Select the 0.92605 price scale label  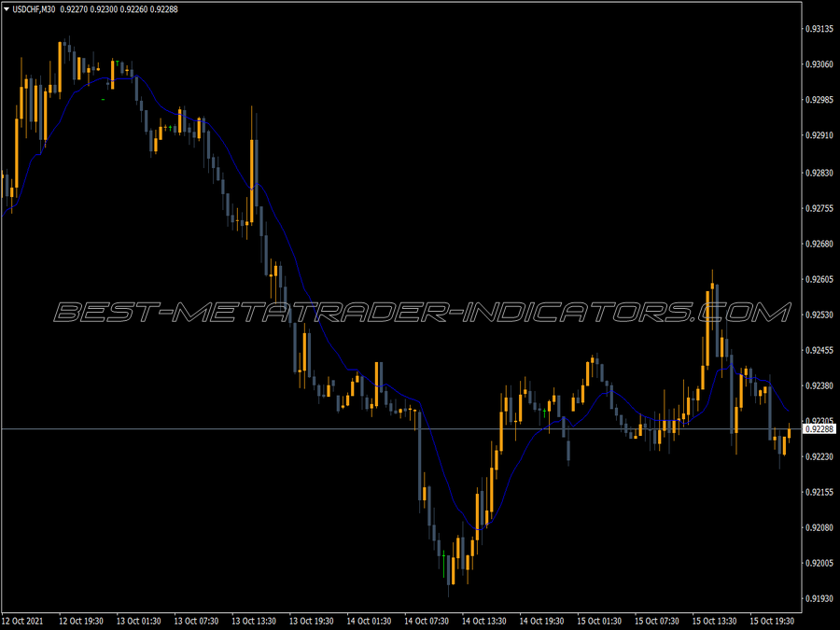(819, 280)
